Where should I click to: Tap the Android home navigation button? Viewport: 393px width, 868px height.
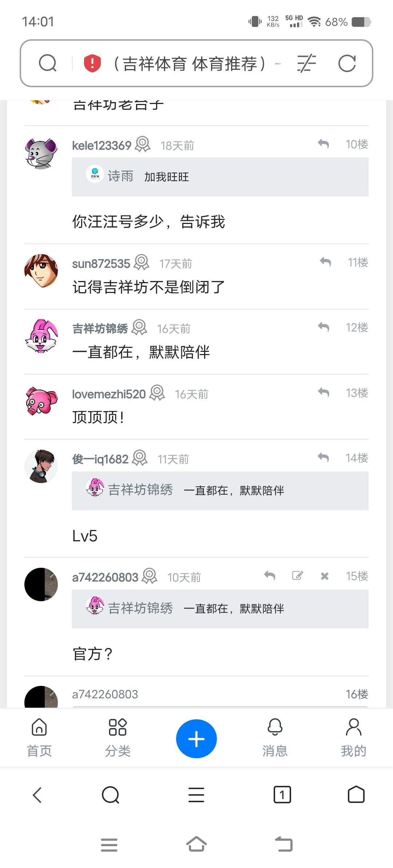click(196, 844)
